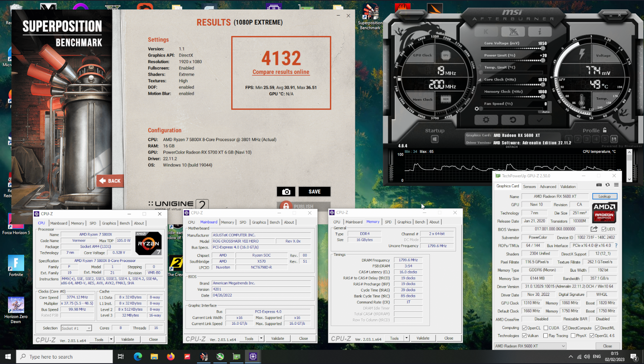The height and width of the screenshot is (364, 644).
Task: Refresh GPU-Z with the refresh icon
Action: point(608,185)
